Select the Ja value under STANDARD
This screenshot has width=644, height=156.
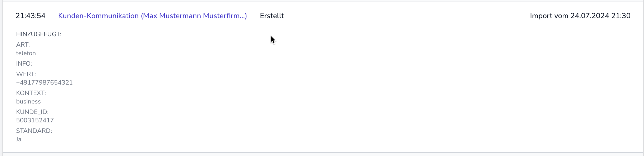(x=19, y=139)
